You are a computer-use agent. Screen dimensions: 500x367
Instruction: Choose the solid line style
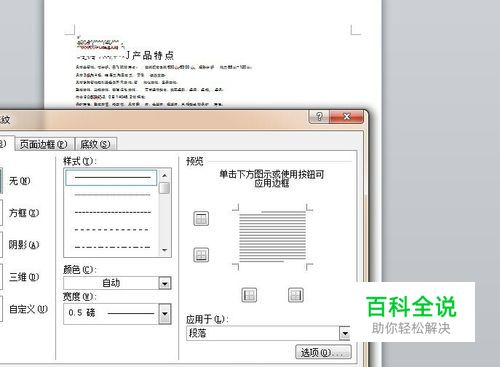(x=111, y=178)
